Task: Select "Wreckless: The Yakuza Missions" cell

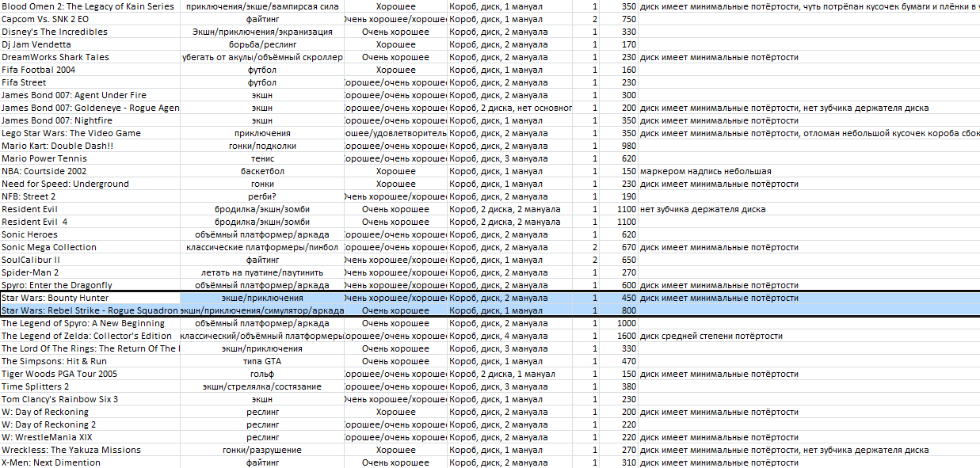Action: (90, 450)
